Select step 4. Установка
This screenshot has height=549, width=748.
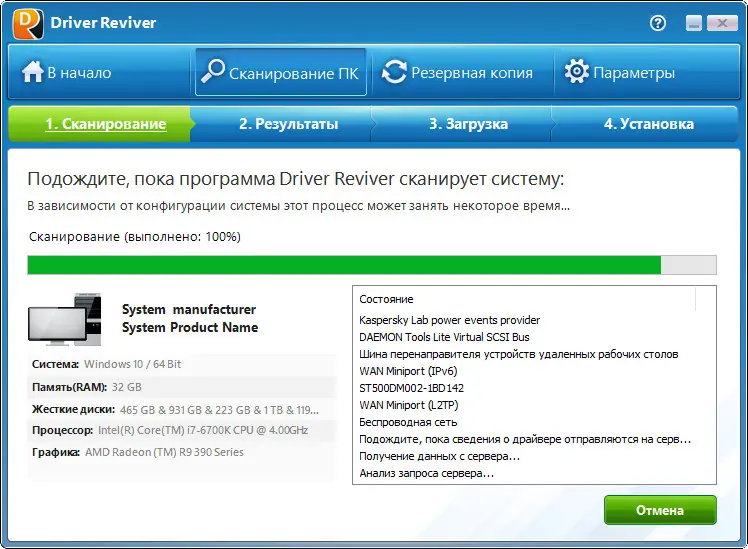649,124
